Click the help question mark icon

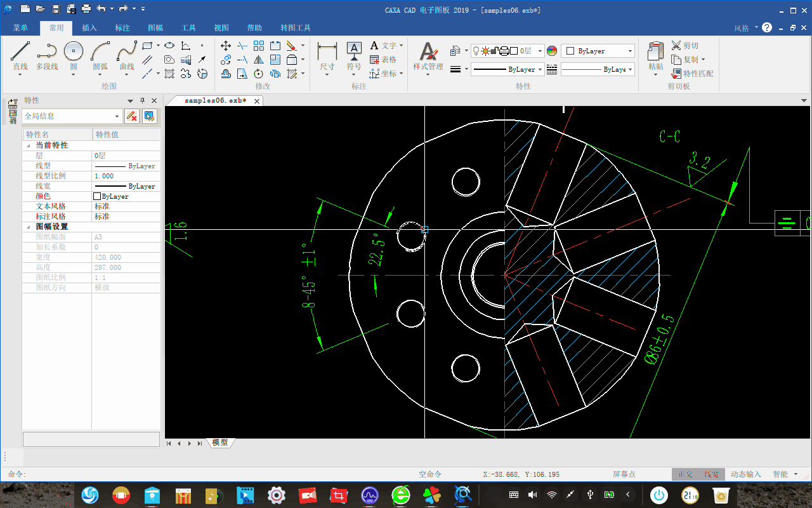tap(767, 27)
